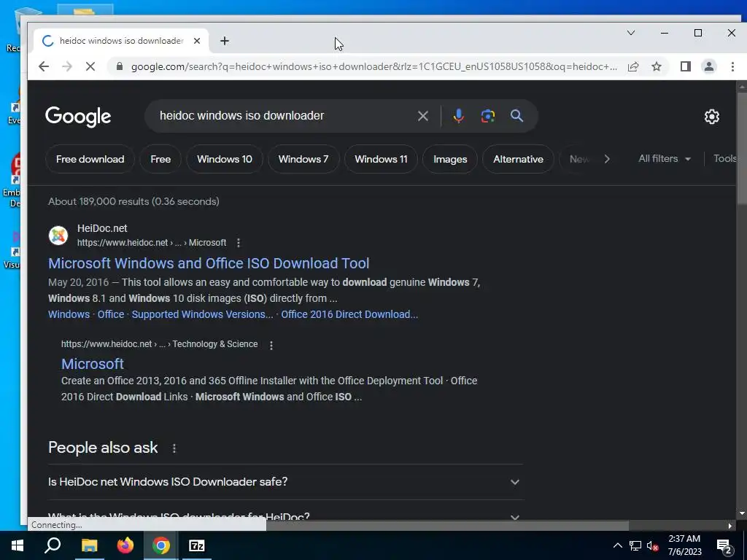Show more filter chips with right arrow
The image size is (747, 560).
[606, 159]
